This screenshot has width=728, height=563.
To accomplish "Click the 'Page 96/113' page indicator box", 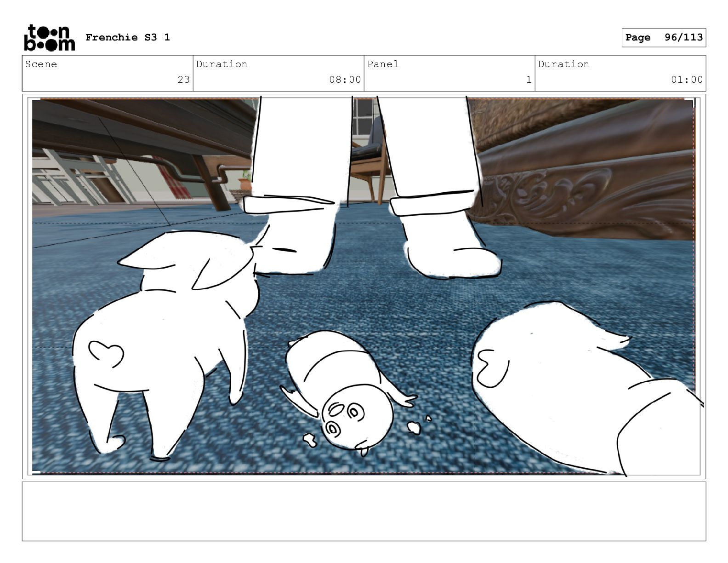I will pyautogui.click(x=664, y=38).
